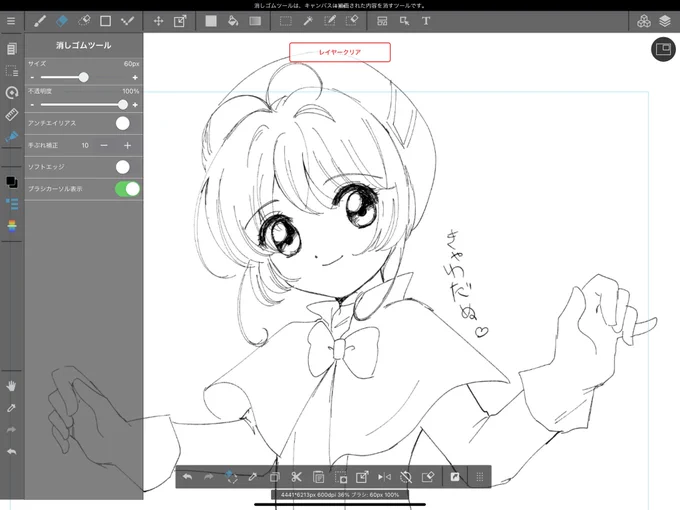Open the rotate canvas icon in sidebar
This screenshot has height=510, width=680.
coord(12,92)
